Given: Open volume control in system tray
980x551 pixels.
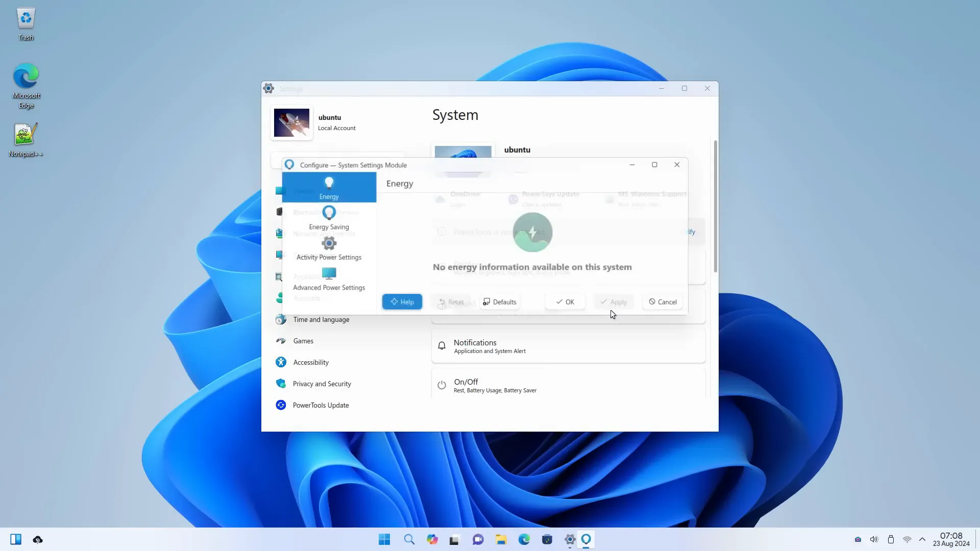Looking at the screenshot, I should coord(874,540).
